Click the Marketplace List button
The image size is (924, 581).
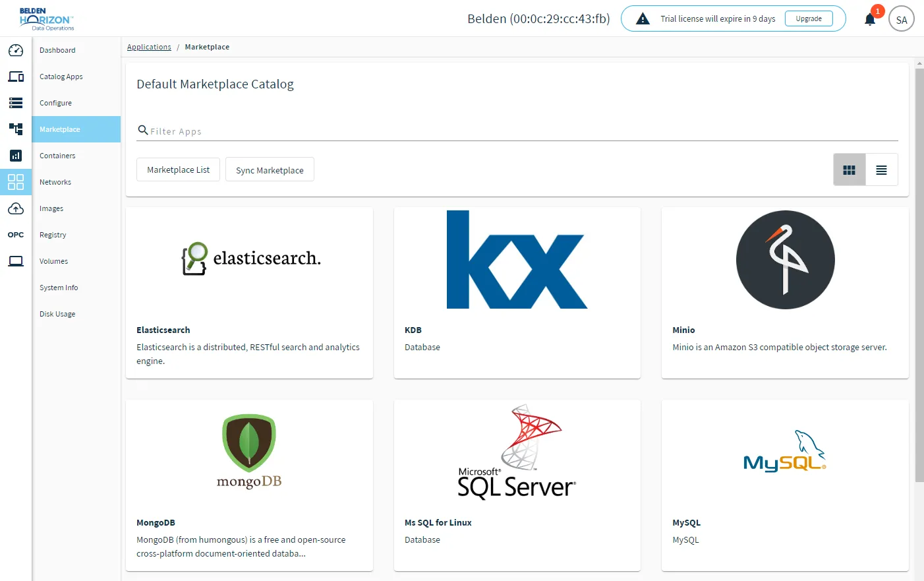[178, 169]
